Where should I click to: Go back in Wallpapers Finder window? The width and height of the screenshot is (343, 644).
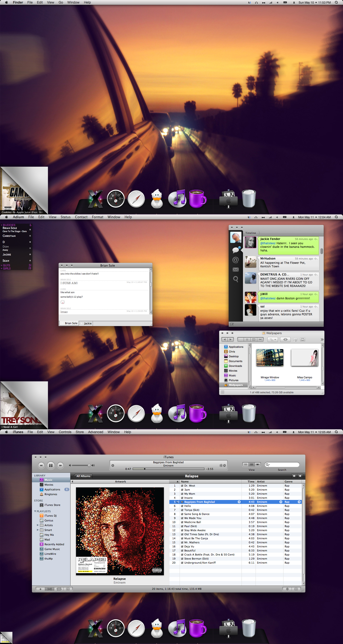[x=225, y=339]
